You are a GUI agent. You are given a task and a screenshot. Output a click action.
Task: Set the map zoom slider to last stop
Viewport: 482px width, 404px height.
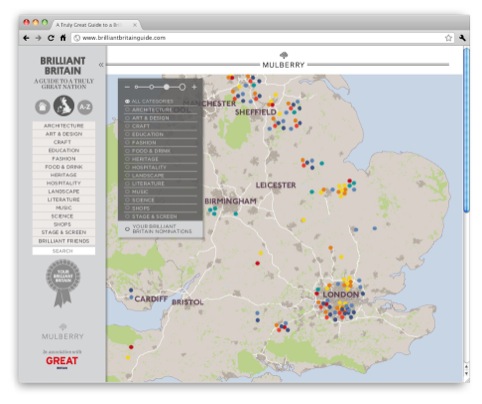182,87
